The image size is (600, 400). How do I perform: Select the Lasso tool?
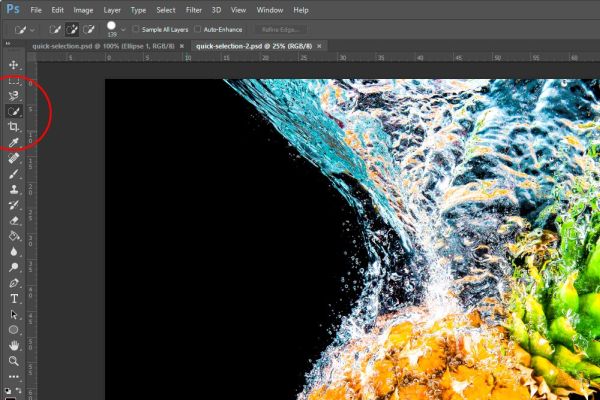pos(14,96)
